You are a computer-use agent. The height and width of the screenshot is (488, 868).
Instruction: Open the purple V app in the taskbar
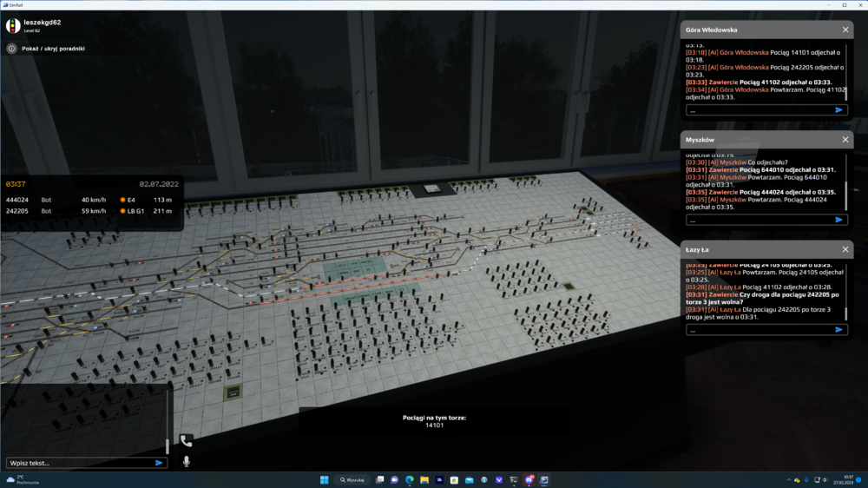pyautogui.click(x=499, y=479)
